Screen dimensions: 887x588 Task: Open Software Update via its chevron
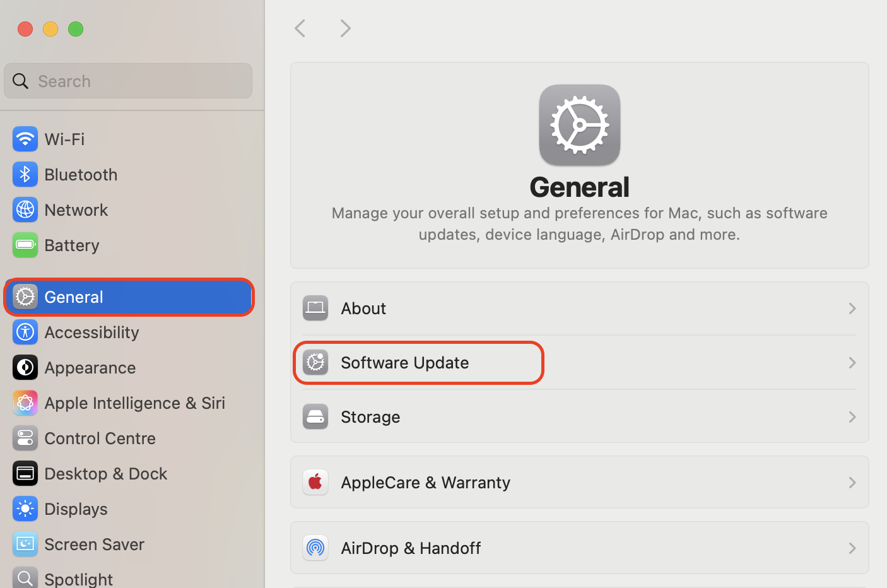[852, 363]
